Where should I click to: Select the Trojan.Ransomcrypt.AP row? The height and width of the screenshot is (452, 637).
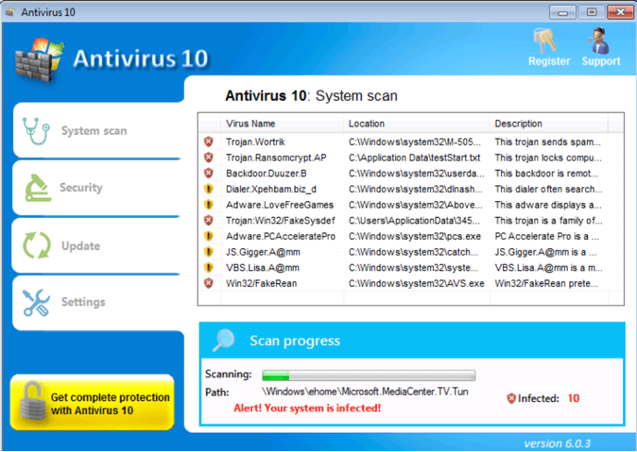click(x=276, y=158)
